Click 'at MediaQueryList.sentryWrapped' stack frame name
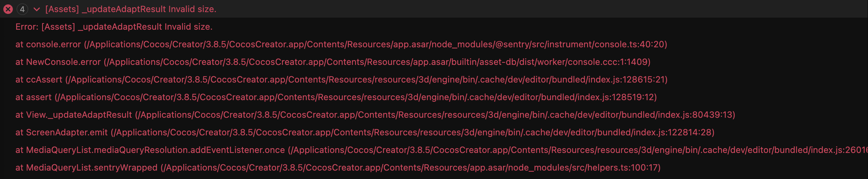868x179 pixels. 86,168
